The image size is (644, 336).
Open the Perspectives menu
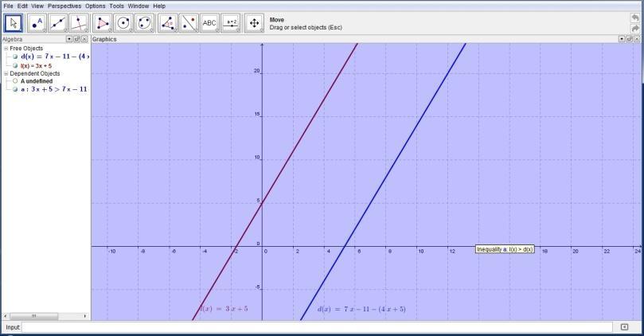click(64, 6)
